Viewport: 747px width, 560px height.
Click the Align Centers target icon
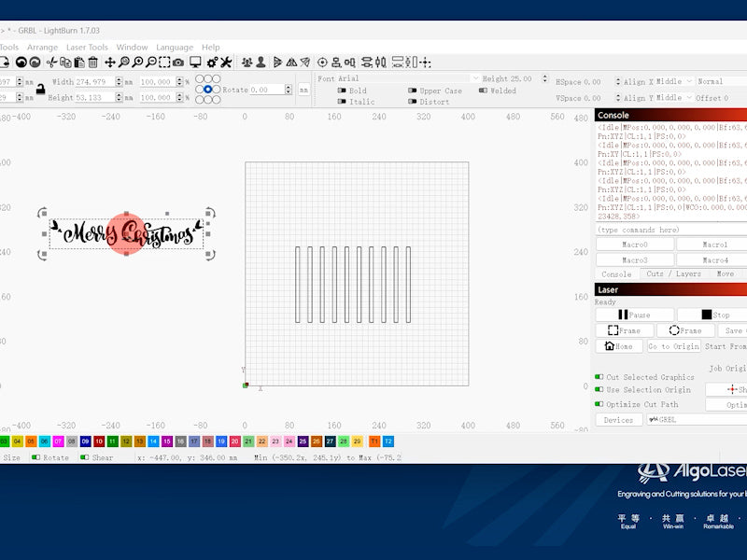point(322,63)
